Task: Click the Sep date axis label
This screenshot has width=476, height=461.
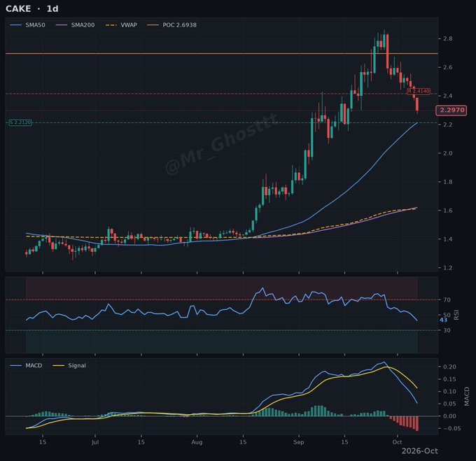Action: 299,442
